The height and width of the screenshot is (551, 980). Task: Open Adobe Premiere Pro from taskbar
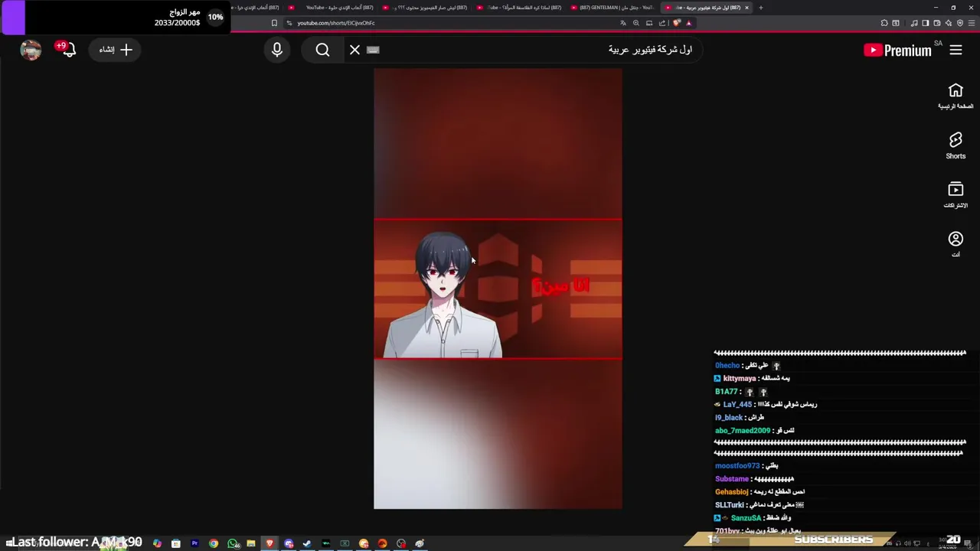(x=194, y=543)
